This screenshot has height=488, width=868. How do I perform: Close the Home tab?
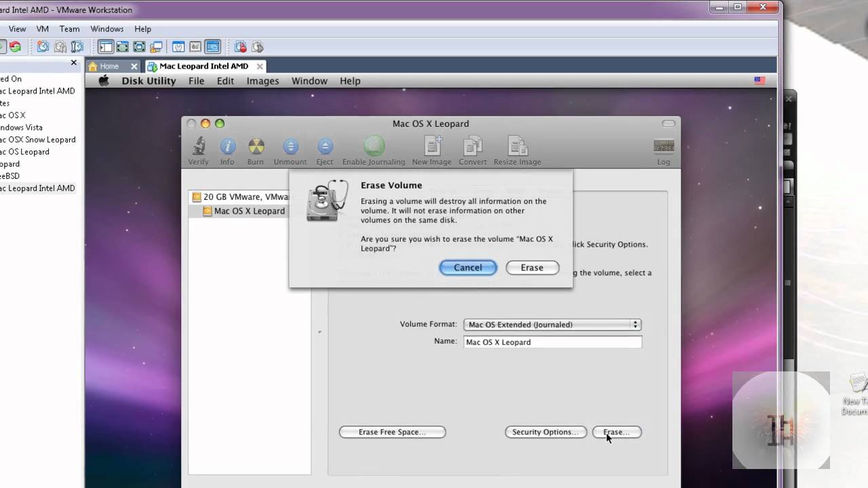(x=134, y=66)
